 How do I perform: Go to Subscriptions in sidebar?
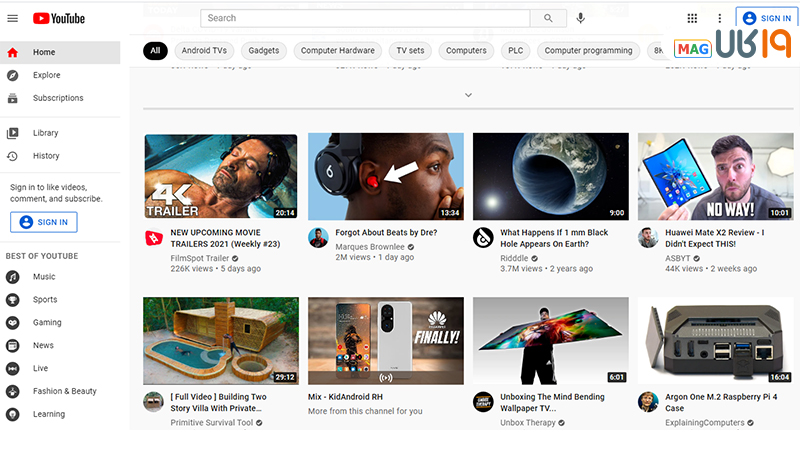(x=57, y=98)
